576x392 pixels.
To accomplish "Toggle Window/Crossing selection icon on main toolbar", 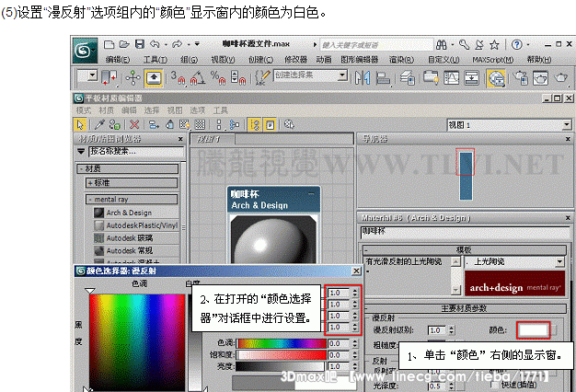I will point(109,78).
